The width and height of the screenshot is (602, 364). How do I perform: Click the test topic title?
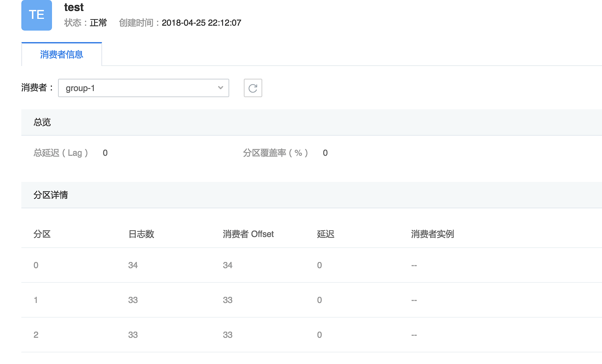[x=74, y=7]
